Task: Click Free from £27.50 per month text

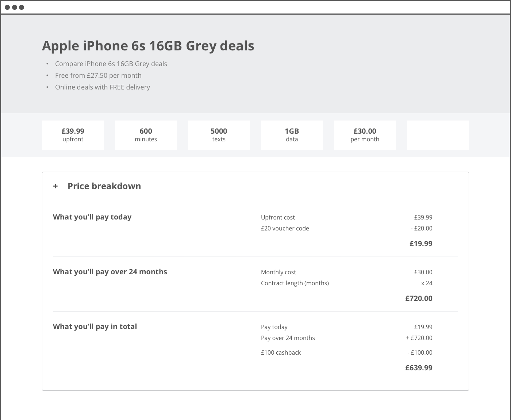Action: (x=98, y=76)
